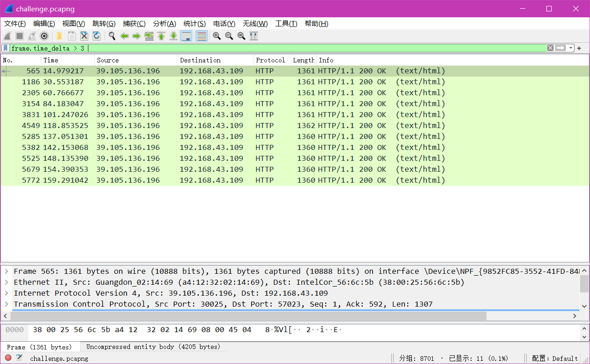Expand the Ethernet II tree row

point(6,282)
